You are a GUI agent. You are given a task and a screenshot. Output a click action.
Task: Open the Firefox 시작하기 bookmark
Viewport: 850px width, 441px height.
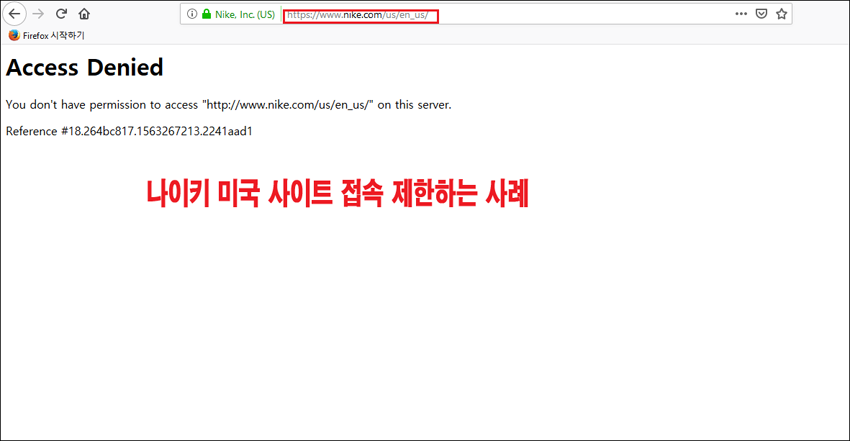coord(47,35)
